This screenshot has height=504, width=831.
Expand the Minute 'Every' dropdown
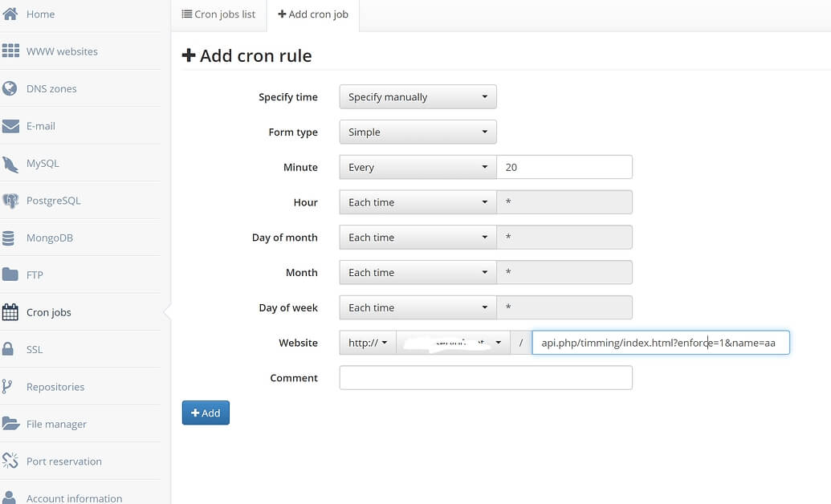(x=418, y=168)
